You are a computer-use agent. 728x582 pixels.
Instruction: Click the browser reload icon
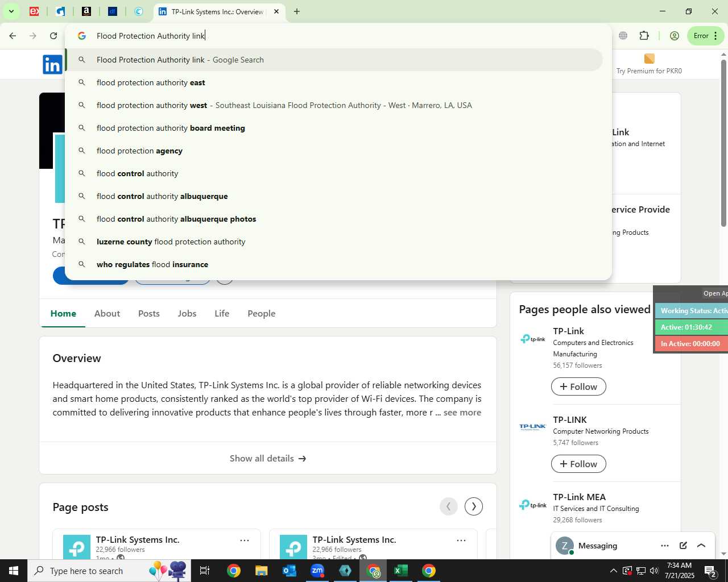pyautogui.click(x=53, y=36)
